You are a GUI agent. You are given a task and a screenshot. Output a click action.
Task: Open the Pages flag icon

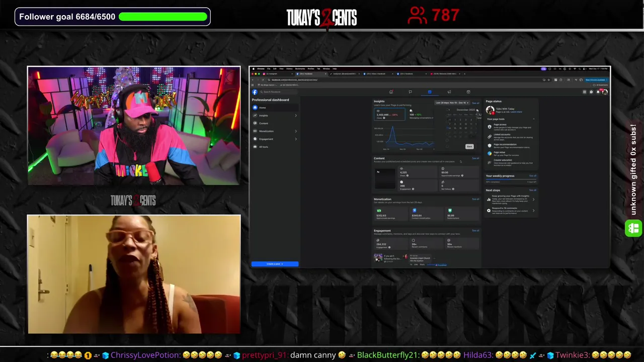click(x=410, y=92)
